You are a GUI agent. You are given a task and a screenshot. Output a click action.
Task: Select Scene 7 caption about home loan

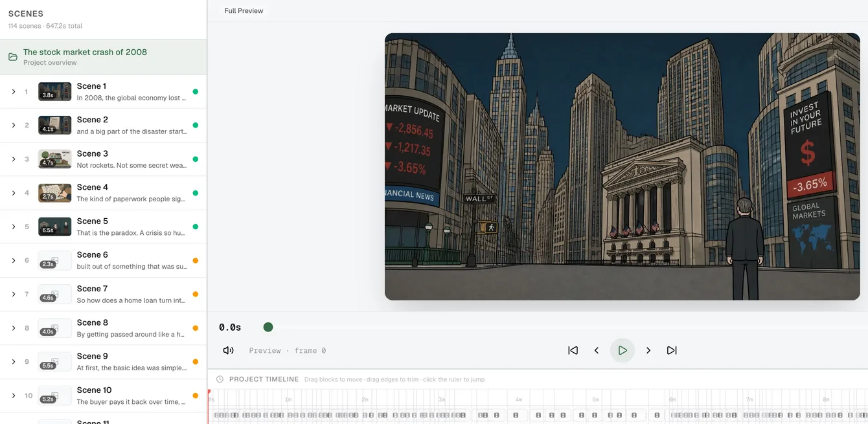[x=131, y=300]
